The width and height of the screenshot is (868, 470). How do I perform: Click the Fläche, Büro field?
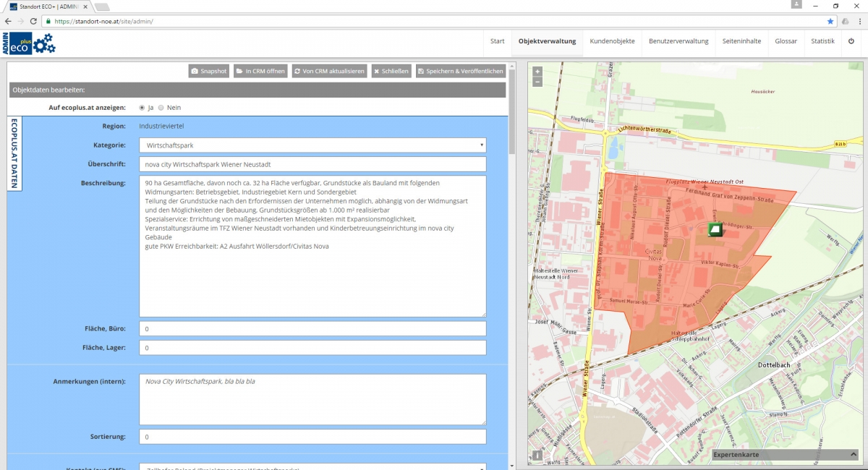(x=312, y=329)
